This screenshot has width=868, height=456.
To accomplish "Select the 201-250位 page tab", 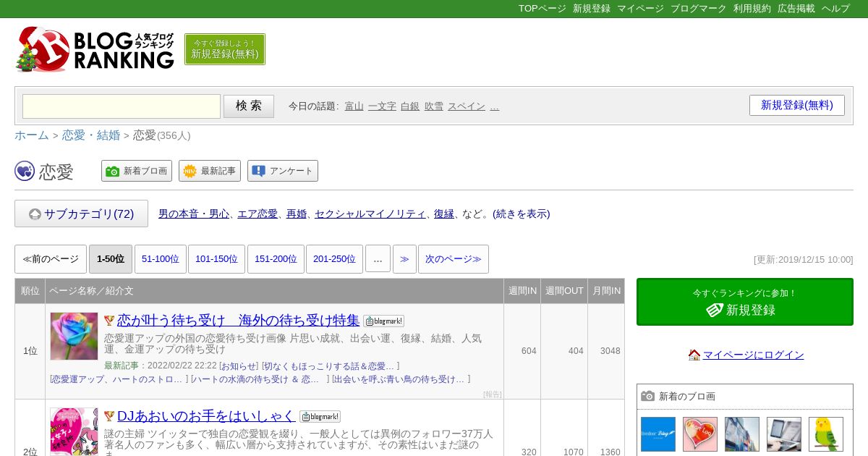I will (x=334, y=259).
